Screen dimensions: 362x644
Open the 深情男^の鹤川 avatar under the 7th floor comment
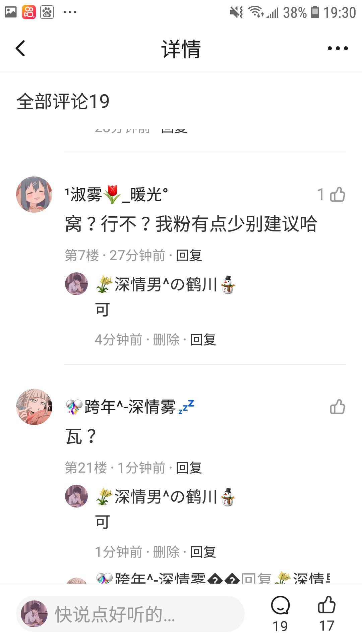tap(76, 284)
